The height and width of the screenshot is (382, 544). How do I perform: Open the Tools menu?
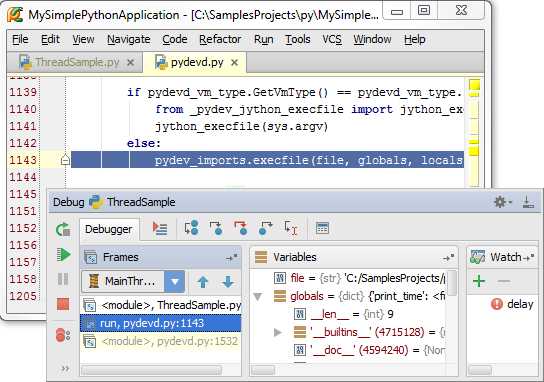pyautogui.click(x=298, y=39)
